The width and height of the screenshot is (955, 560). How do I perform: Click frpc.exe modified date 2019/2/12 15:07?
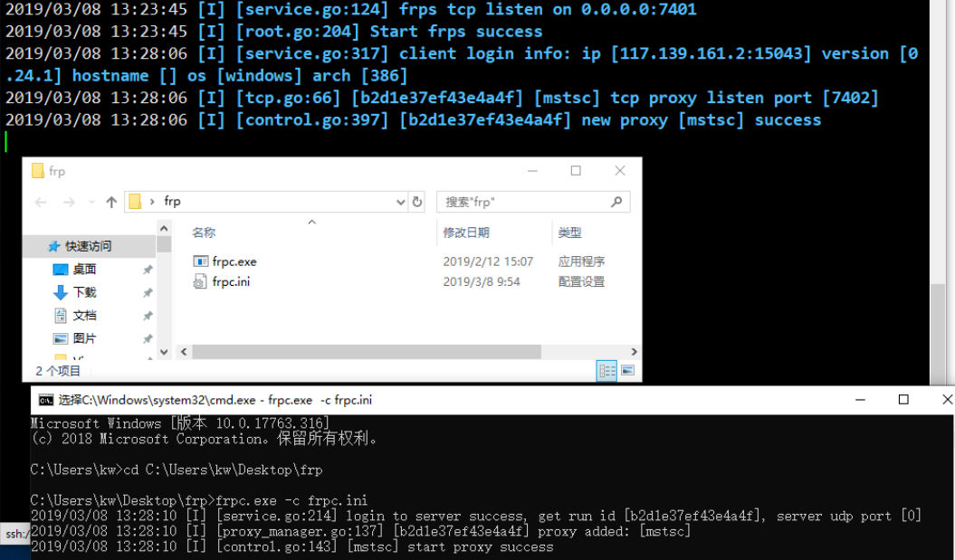[x=488, y=261]
